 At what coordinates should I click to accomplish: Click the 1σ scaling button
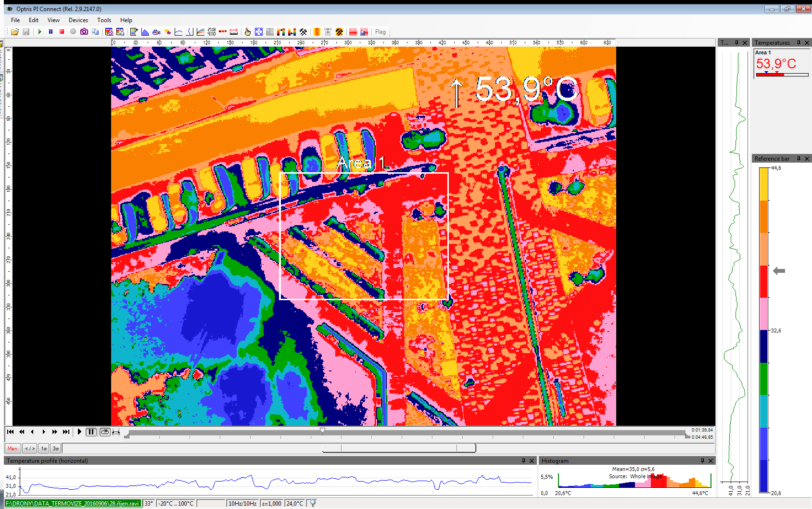coord(44,448)
